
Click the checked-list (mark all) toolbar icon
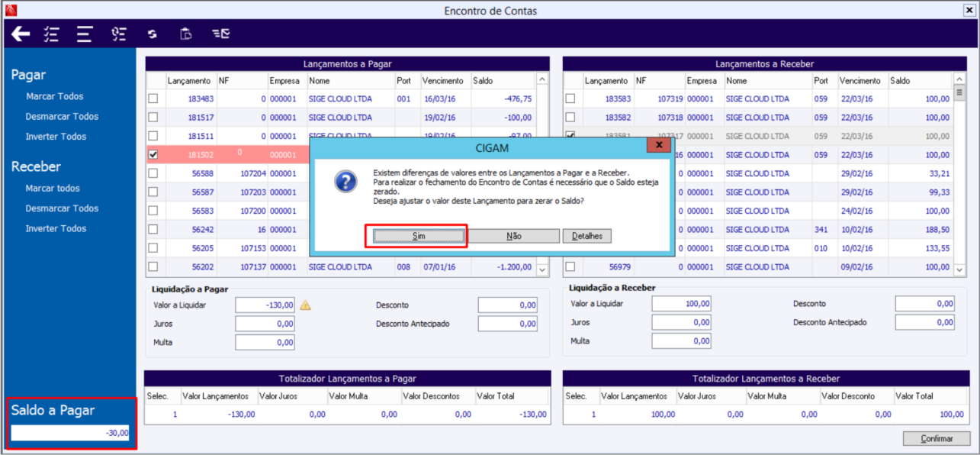click(52, 34)
